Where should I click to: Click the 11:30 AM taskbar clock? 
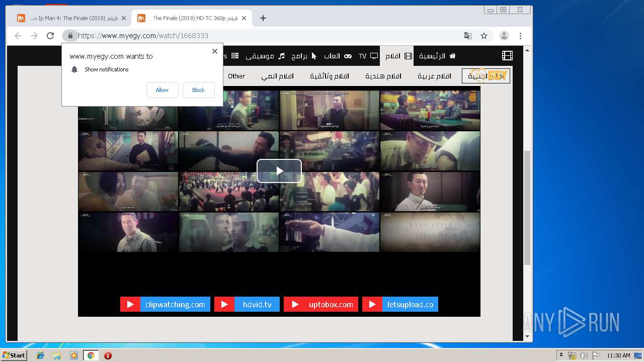click(x=618, y=355)
